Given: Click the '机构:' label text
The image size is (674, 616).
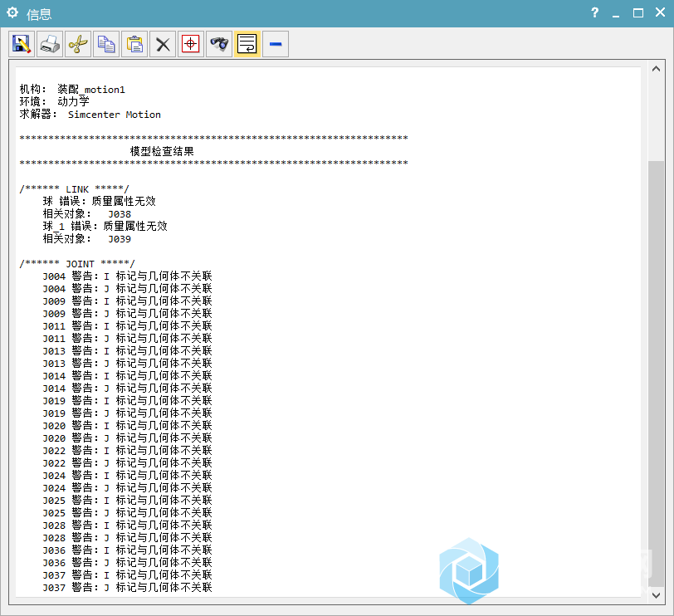Looking at the screenshot, I should (x=32, y=90).
